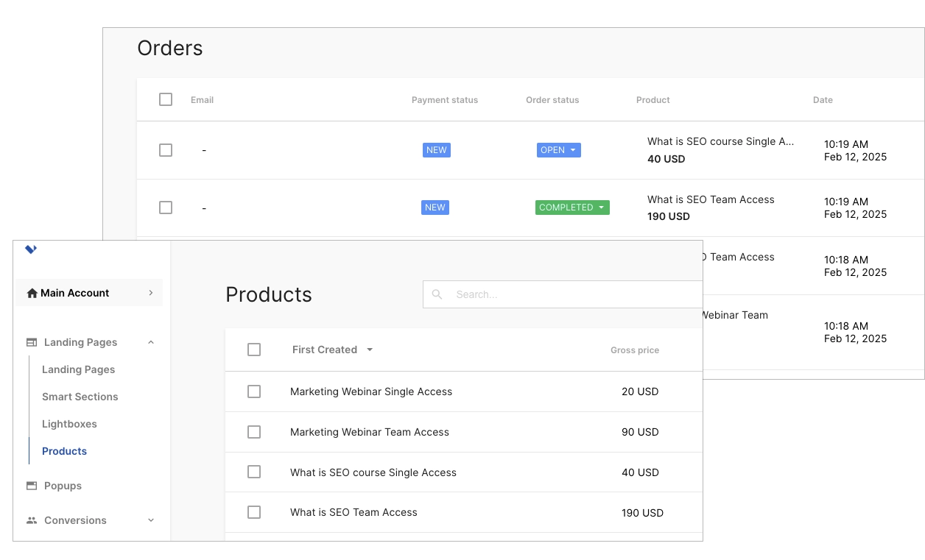
Task: Select all orders with the header checkbox
Action: pyautogui.click(x=165, y=99)
